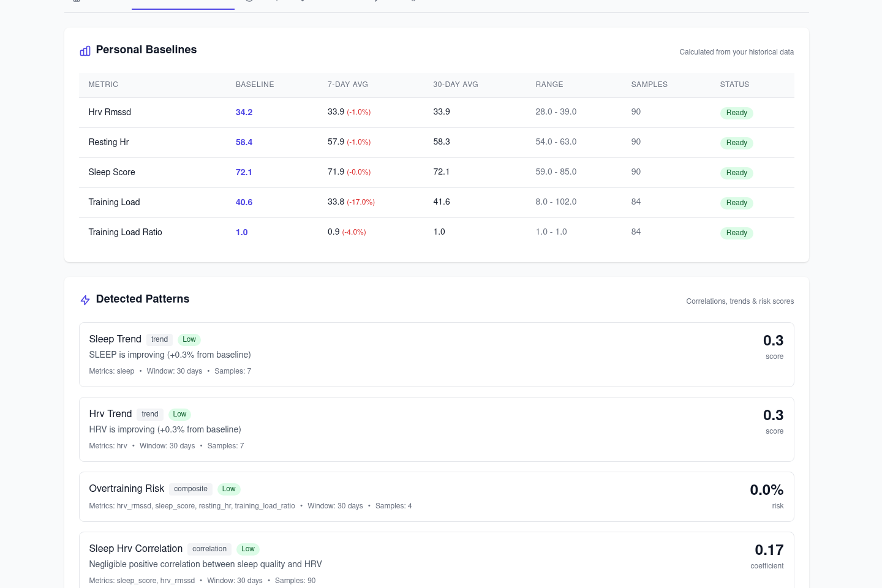Click the 0.0% risk value
The height and width of the screenshot is (588, 882).
(766, 490)
